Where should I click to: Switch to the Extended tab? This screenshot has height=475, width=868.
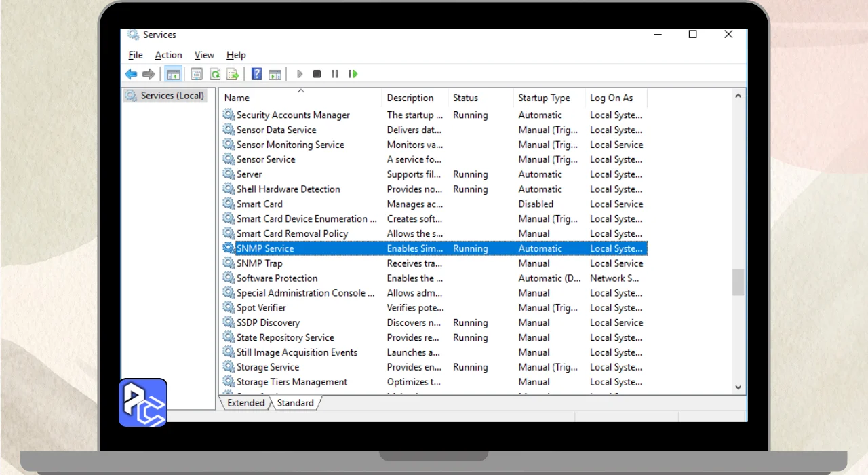click(245, 403)
